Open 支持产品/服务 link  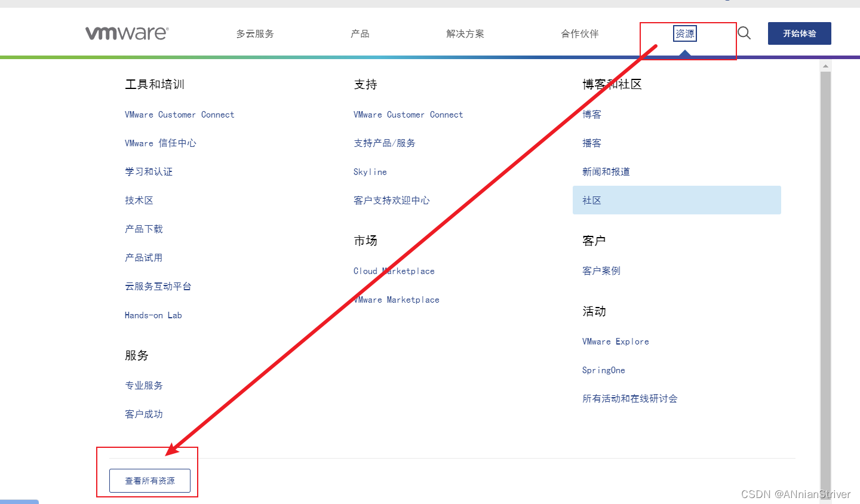pos(385,143)
